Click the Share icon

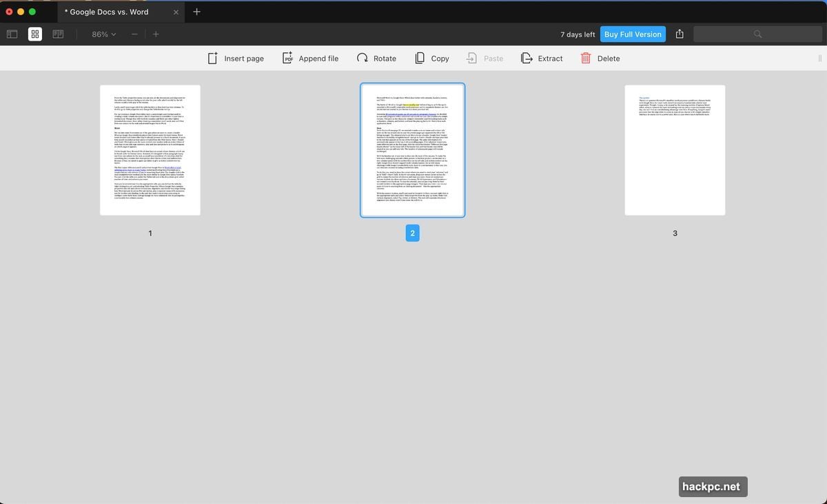(680, 33)
